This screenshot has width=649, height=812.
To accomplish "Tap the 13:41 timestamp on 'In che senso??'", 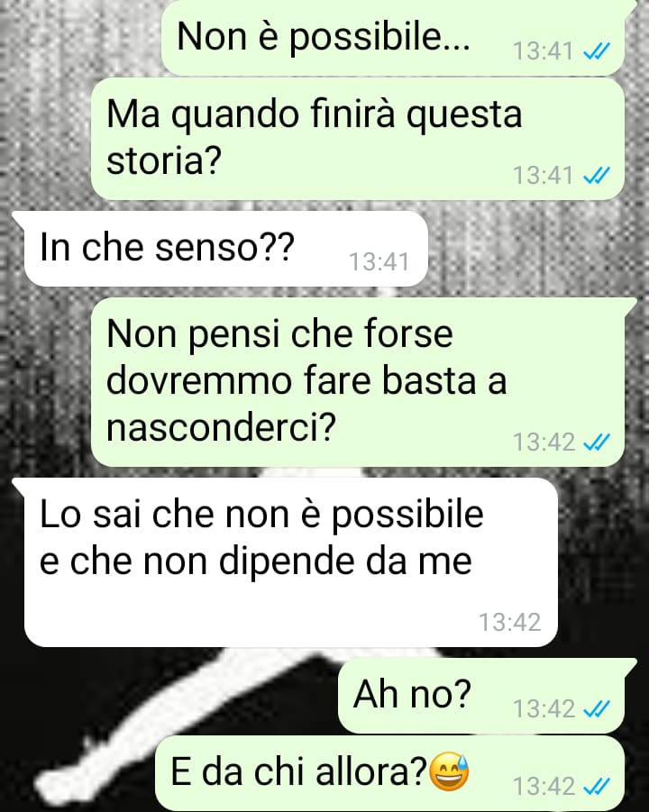I will pos(379,261).
